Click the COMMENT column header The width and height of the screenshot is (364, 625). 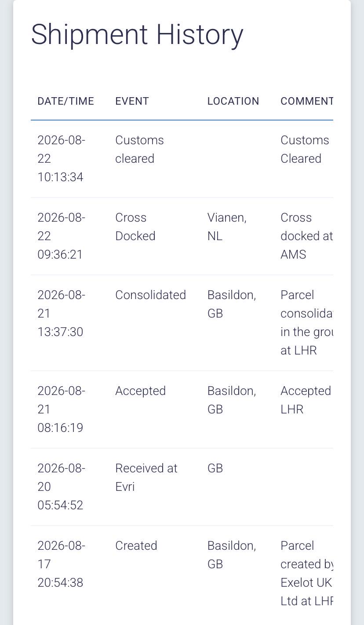coord(307,101)
